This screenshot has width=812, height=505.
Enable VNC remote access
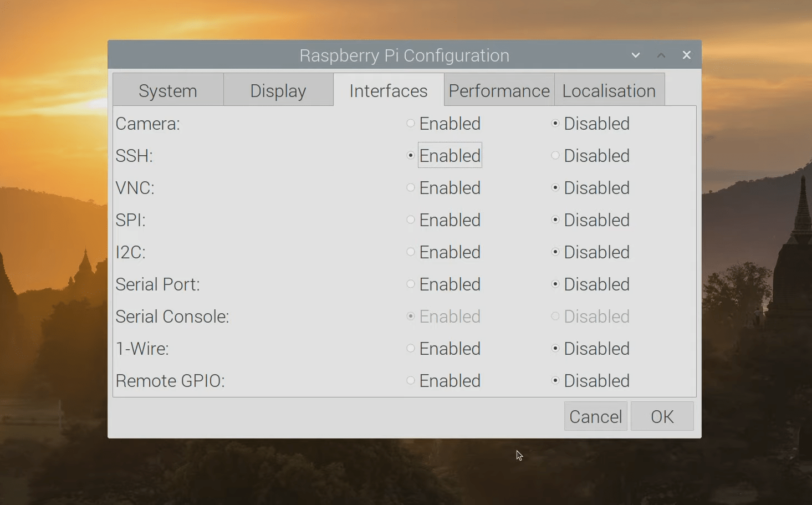(443, 188)
